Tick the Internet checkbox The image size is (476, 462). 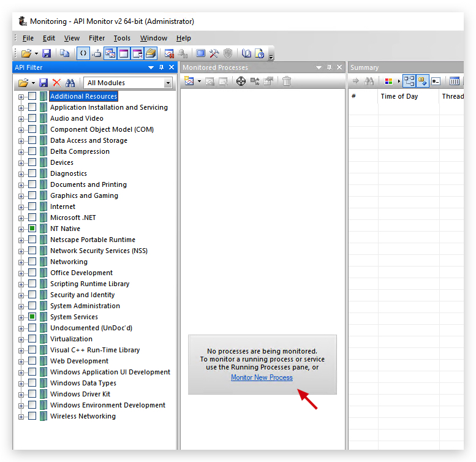[32, 206]
